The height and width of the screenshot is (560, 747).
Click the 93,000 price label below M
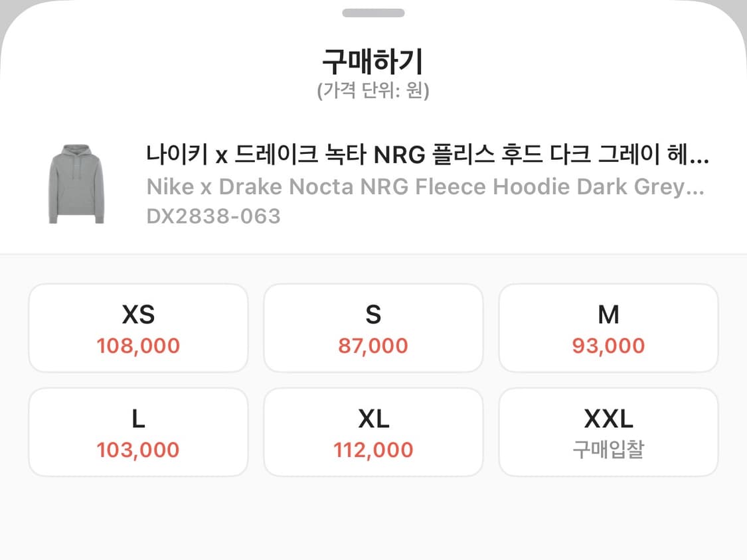608,345
